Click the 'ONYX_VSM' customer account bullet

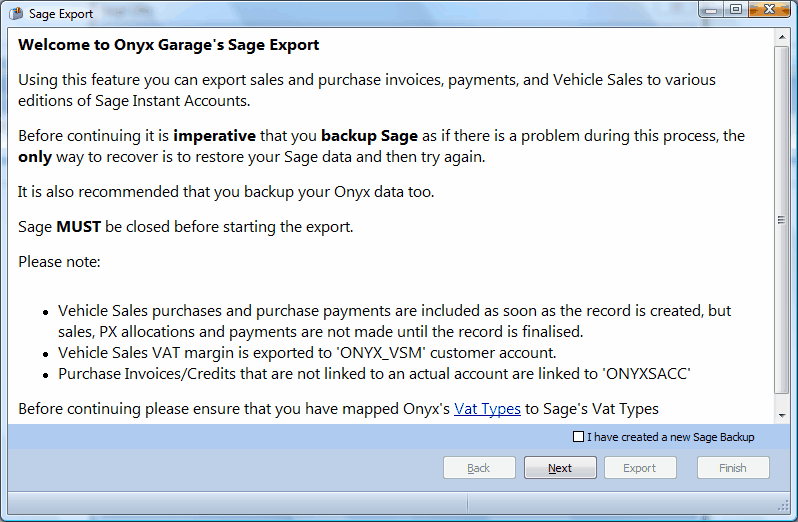(307, 353)
